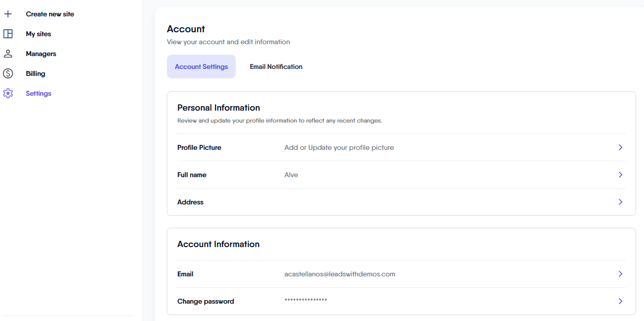644x321 pixels.
Task: Select the Account Settings tab
Action: coord(201,66)
